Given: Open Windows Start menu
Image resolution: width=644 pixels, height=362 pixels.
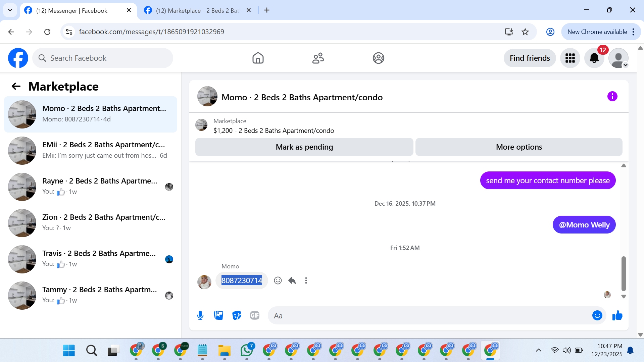Looking at the screenshot, I should [69, 351].
